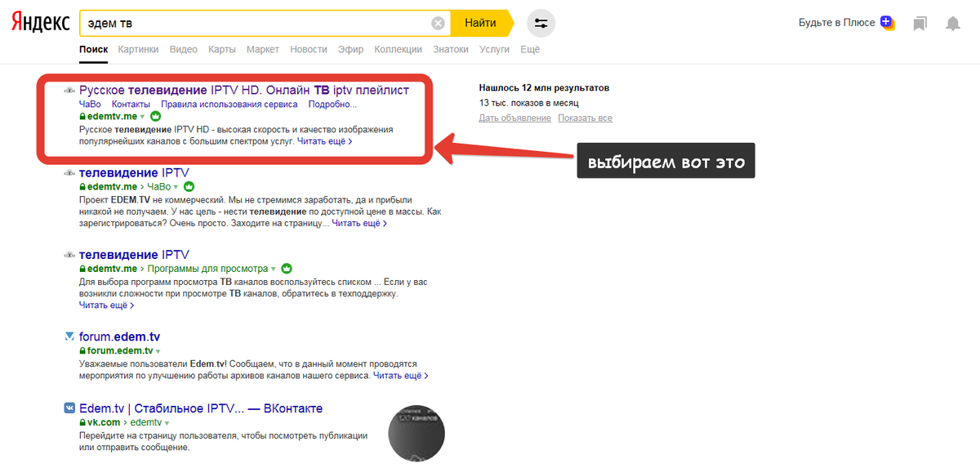
Task: Click favicon of the Русское телевидение IPTV HD result
Action: click(69, 91)
